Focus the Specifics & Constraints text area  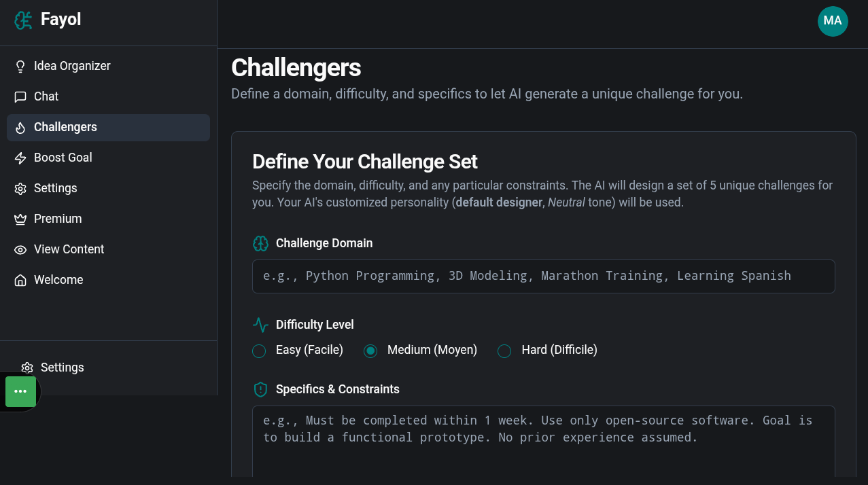[x=543, y=442]
